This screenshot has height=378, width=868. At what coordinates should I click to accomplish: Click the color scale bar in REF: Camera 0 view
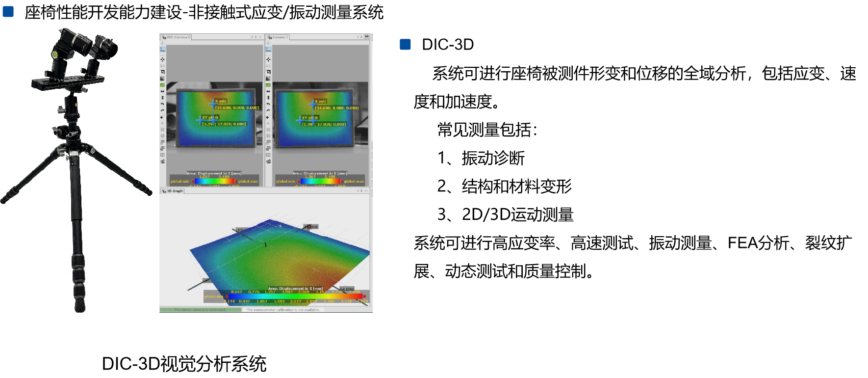point(214,181)
